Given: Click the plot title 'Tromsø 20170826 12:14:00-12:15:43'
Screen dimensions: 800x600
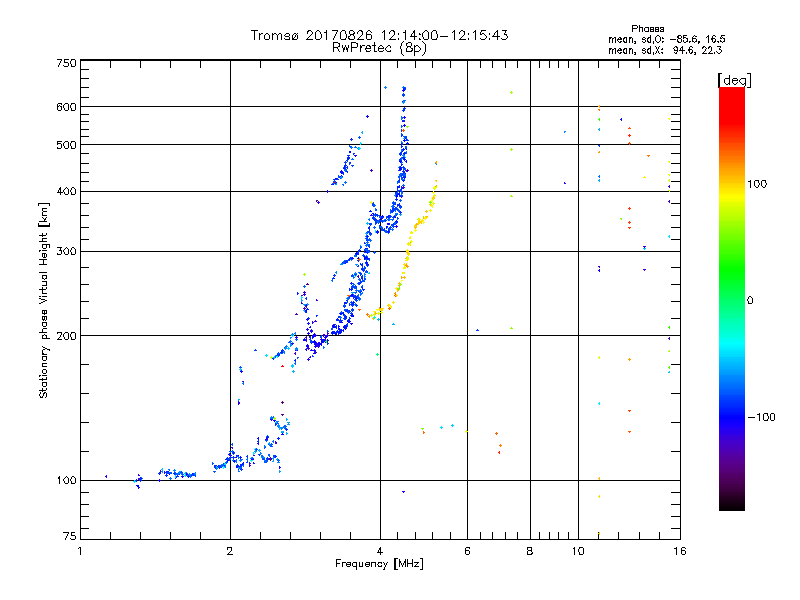Looking at the screenshot, I should [x=380, y=35].
